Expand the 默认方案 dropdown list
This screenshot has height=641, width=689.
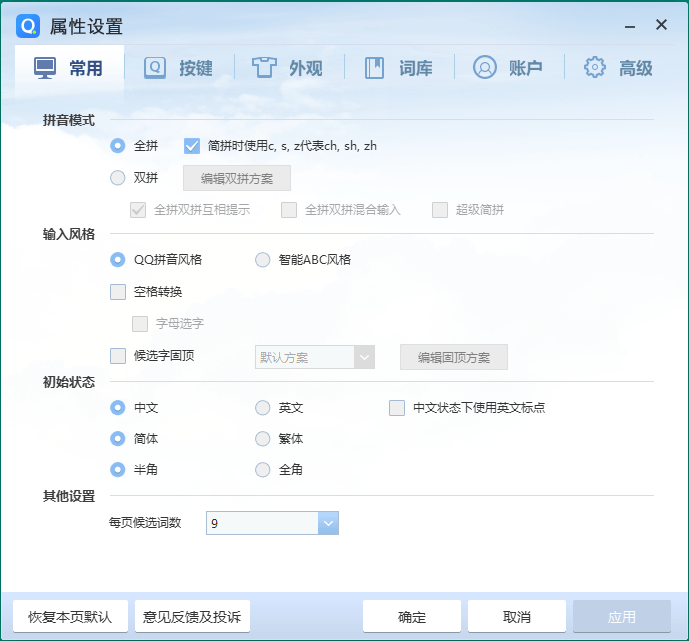tap(364, 357)
